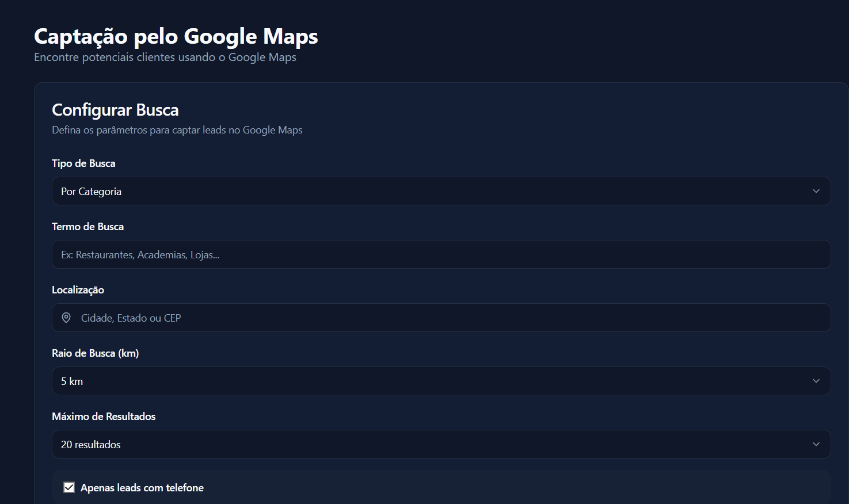Click the Termo de Busca label
Screen dimensions: 849x504
[x=87, y=227]
